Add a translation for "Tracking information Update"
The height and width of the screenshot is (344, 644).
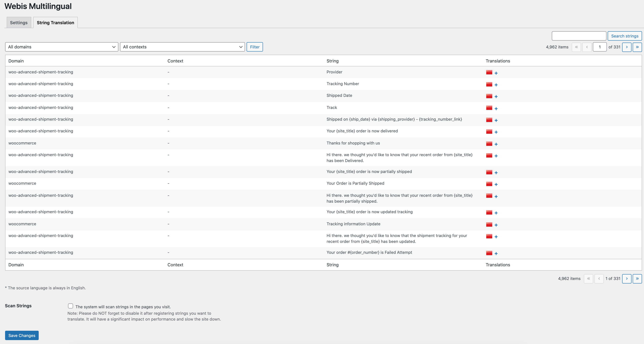pyautogui.click(x=496, y=225)
